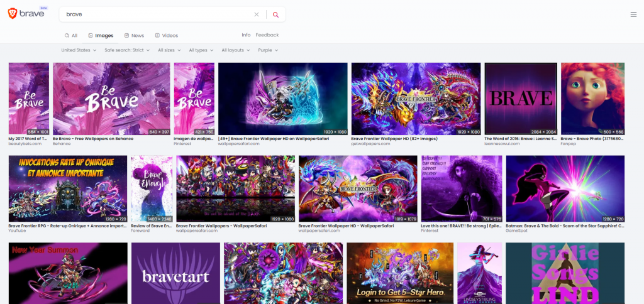The height and width of the screenshot is (304, 644).
Task: Click the red magnifier search icon
Action: [x=275, y=14]
